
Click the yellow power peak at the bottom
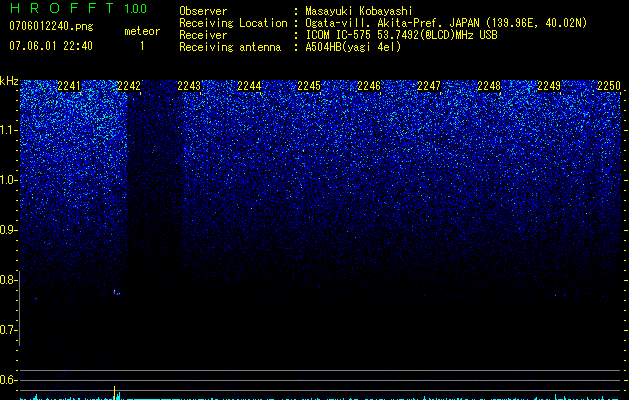coord(115,393)
